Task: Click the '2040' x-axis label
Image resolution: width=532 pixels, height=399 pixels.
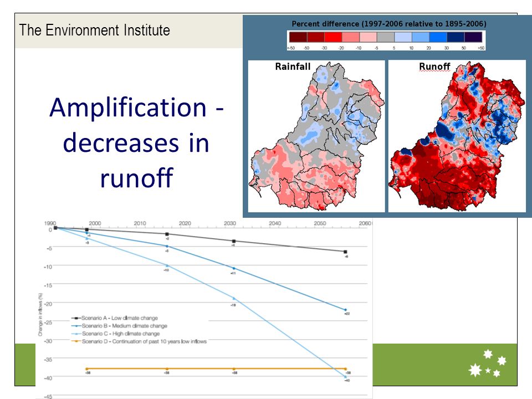Action: (275, 223)
